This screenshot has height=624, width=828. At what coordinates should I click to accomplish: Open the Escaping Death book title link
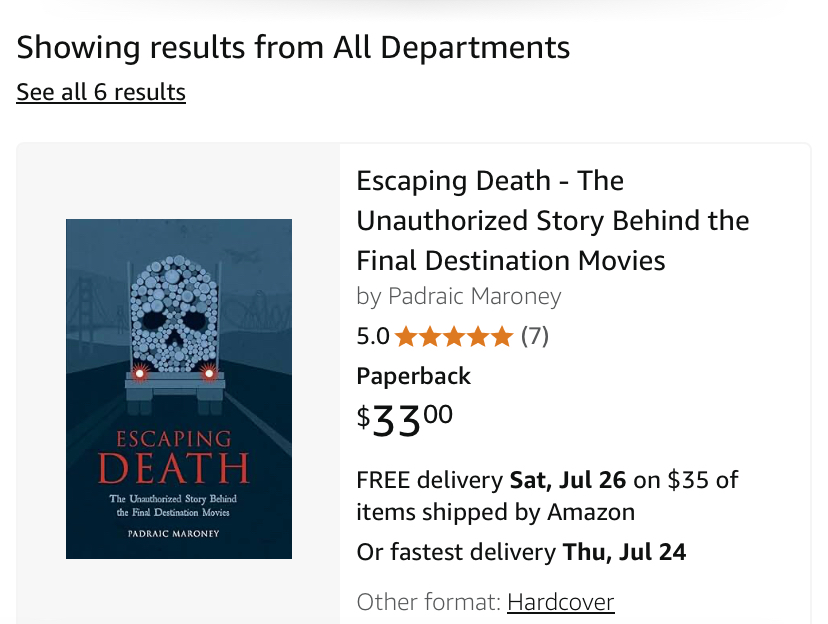pos(553,221)
